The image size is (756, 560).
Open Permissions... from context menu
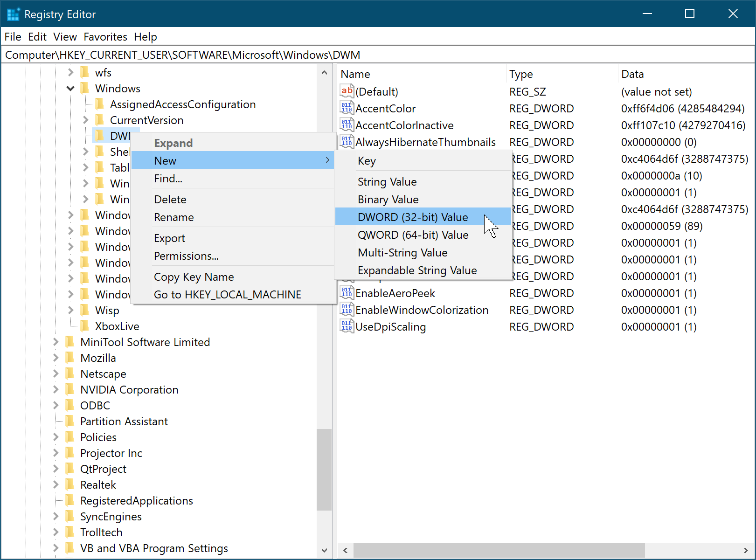233,256
